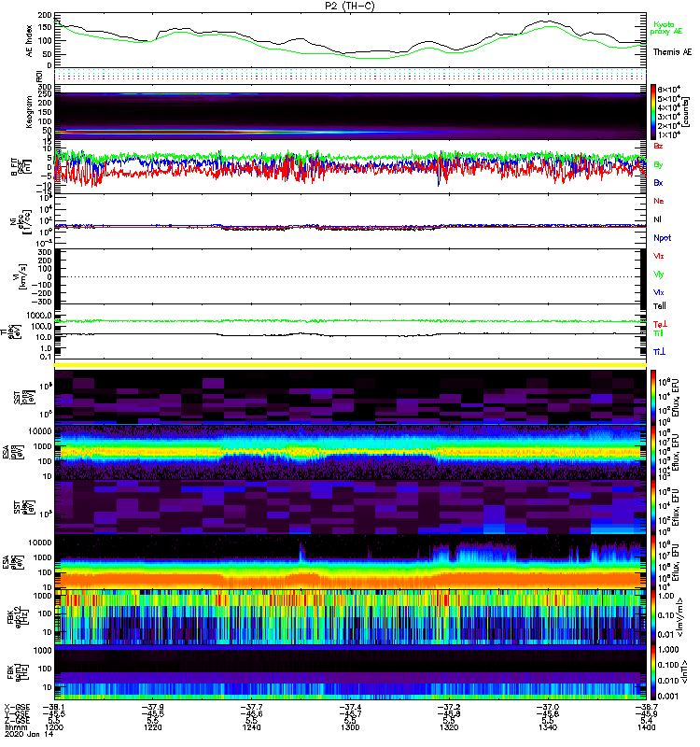The image size is (700, 747).
Task: Click the Keogram counts color bar
Action: (654, 112)
